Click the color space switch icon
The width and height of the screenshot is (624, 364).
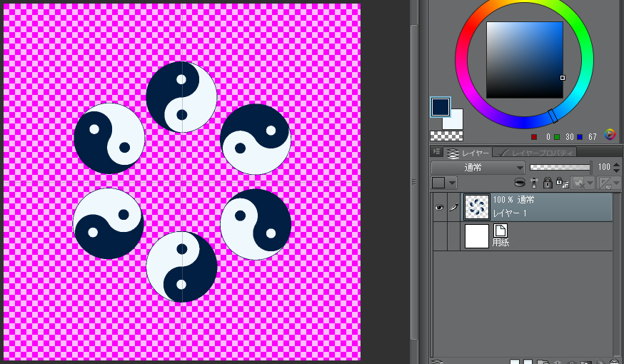(609, 134)
